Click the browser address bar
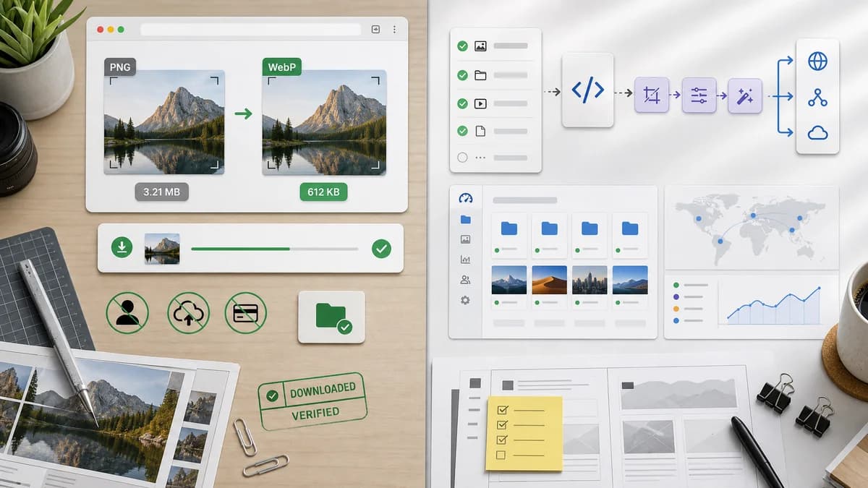Image resolution: width=868 pixels, height=488 pixels. 250,30
